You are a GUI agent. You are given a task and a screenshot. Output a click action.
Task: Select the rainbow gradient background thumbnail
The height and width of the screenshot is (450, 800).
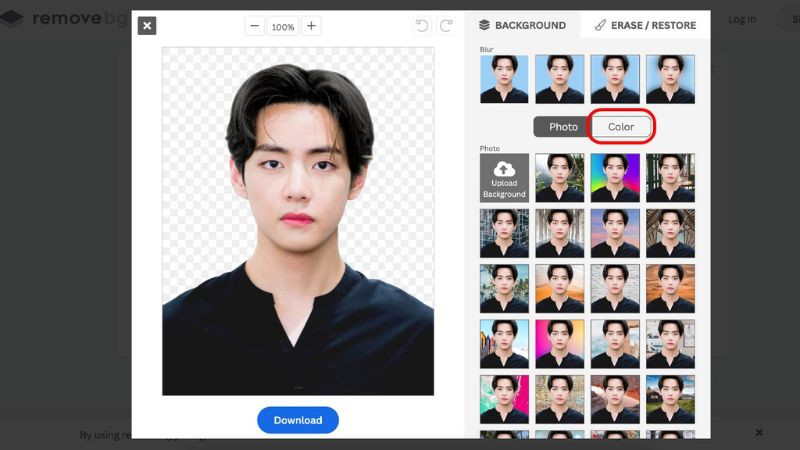(615, 178)
